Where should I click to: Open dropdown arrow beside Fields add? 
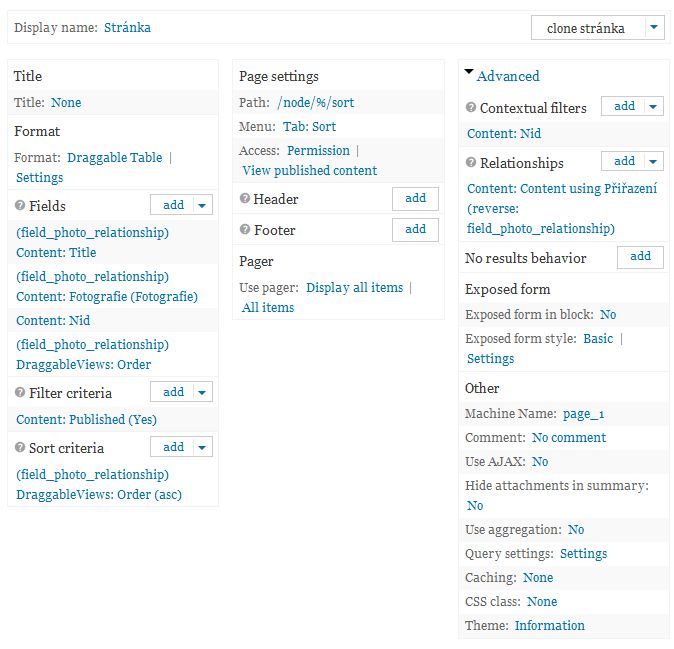tap(202, 205)
